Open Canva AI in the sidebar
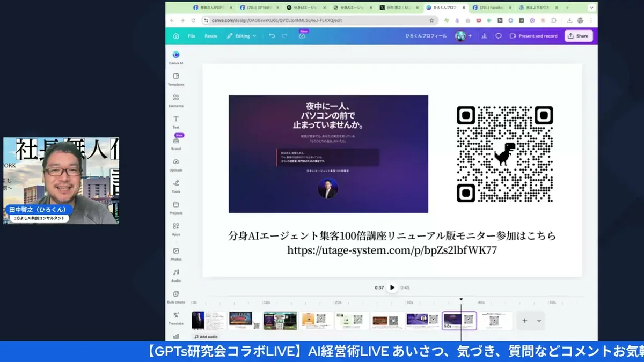This screenshot has width=644, height=362. (176, 55)
